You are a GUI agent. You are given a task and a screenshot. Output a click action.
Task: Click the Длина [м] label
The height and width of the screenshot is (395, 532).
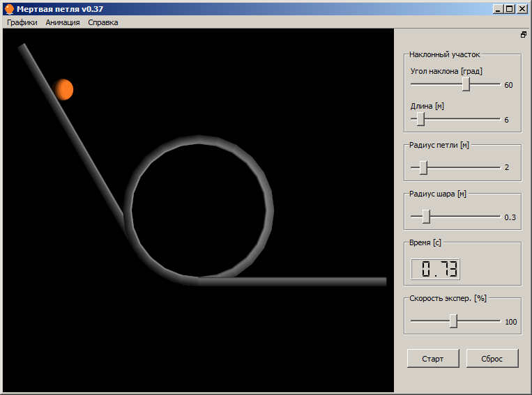tap(427, 106)
